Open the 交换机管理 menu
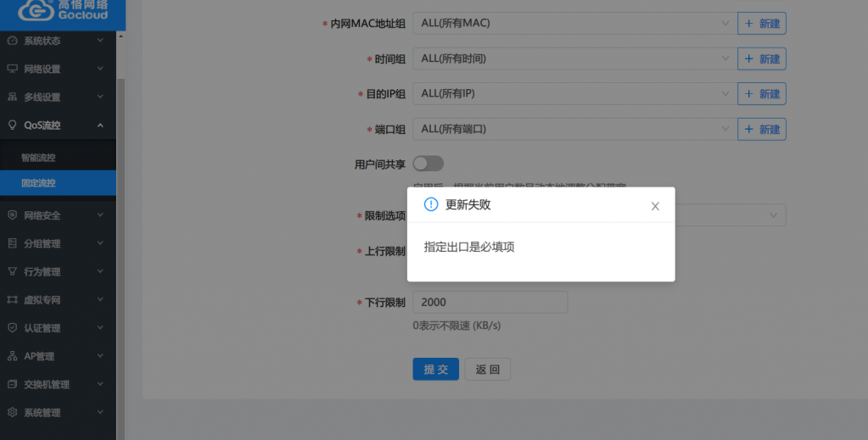Screen dimensions: 868x440 [59, 385]
